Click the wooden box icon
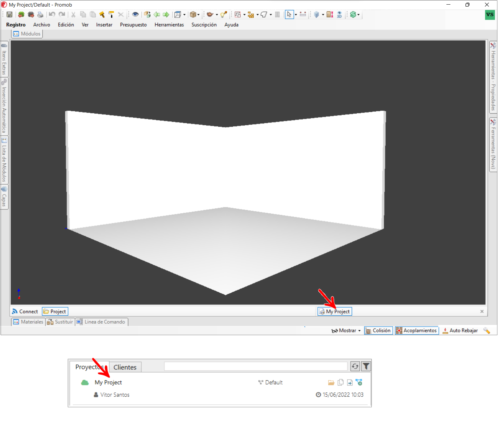 tap(193, 14)
